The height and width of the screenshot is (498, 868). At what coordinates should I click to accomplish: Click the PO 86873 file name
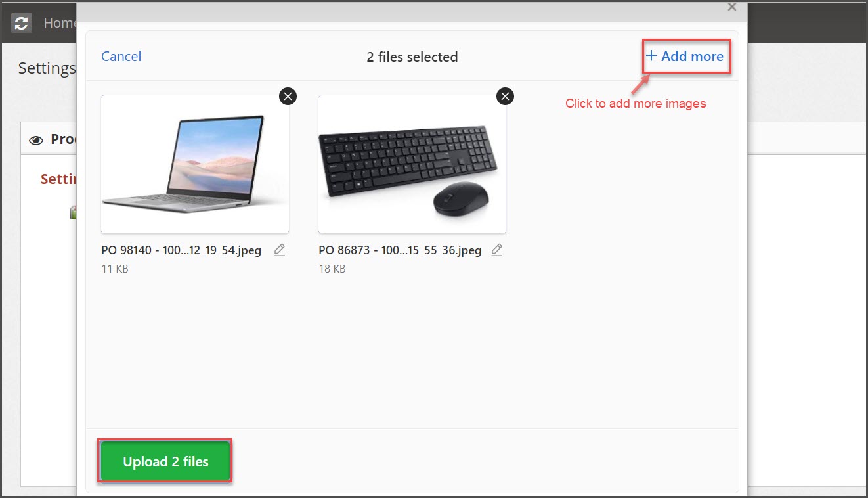coord(400,250)
